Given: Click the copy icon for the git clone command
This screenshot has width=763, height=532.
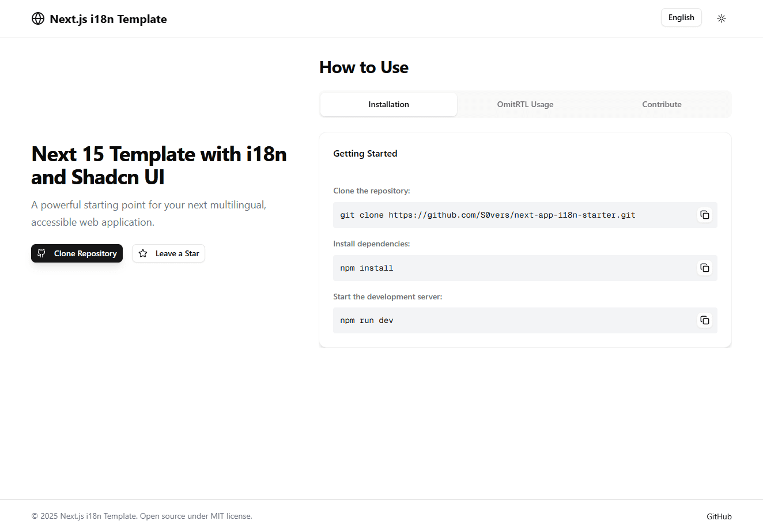Looking at the screenshot, I should pyautogui.click(x=705, y=215).
